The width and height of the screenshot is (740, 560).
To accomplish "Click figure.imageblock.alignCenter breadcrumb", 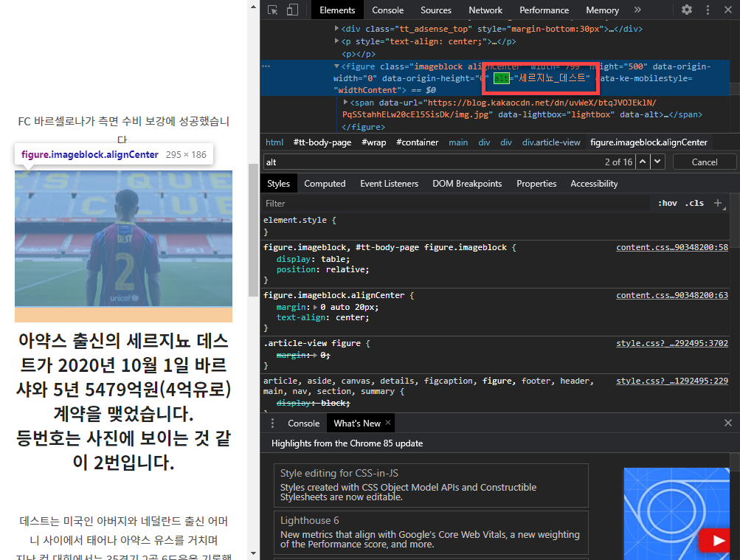I will coord(649,142).
